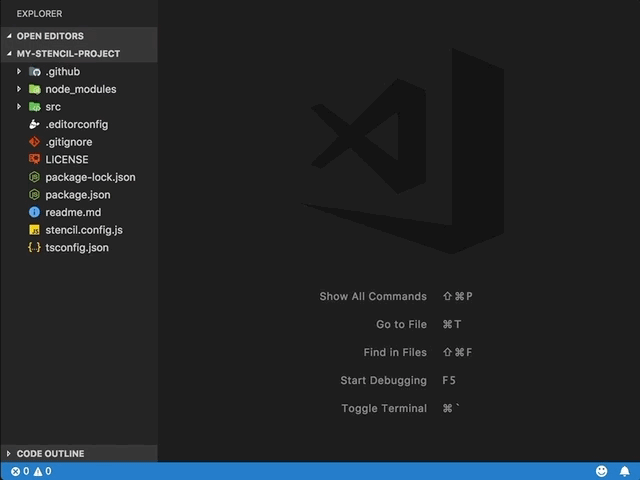
Task: Click the package-lock.json node icon
Action: (x=35, y=177)
